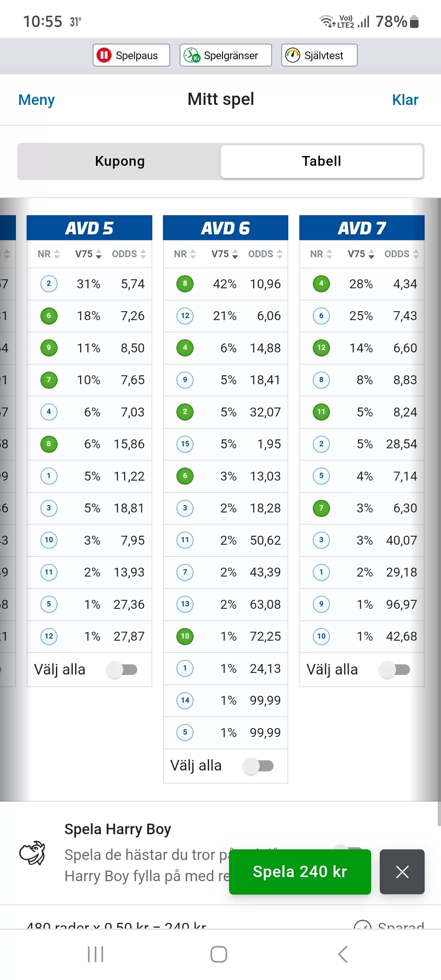Open Spelgränser limits icon
441x980 pixels.
click(x=192, y=55)
